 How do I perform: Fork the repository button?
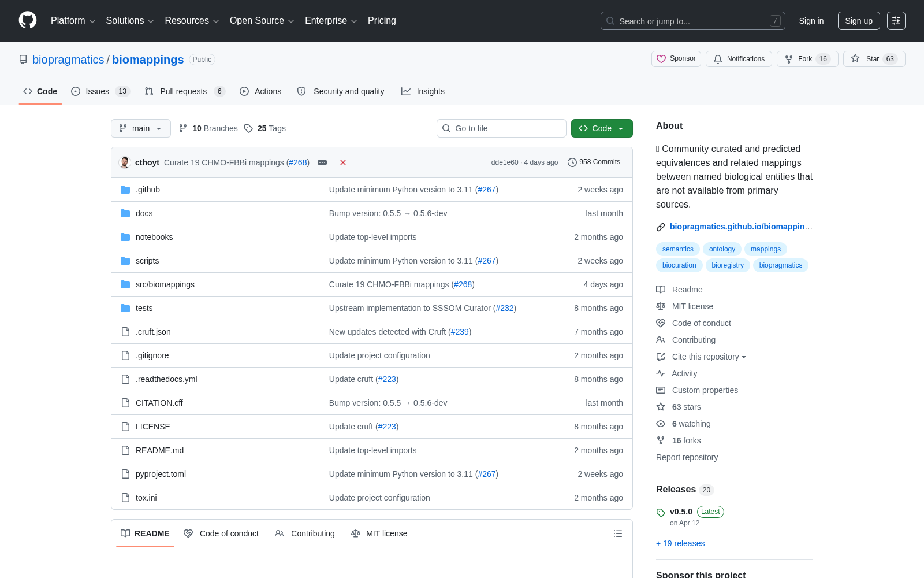[807, 59]
